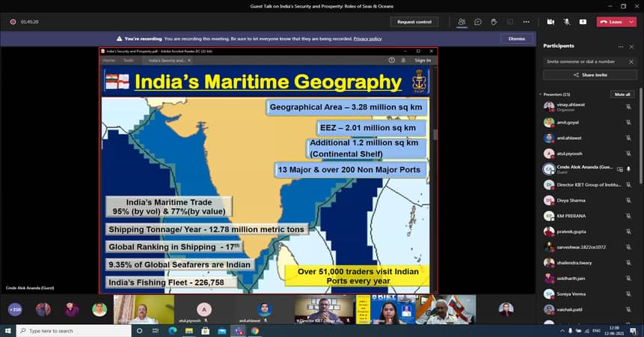This screenshot has height=337, width=644.
Task: Click mic icon beside Cmde Alok Ananda
Action: 628,169
